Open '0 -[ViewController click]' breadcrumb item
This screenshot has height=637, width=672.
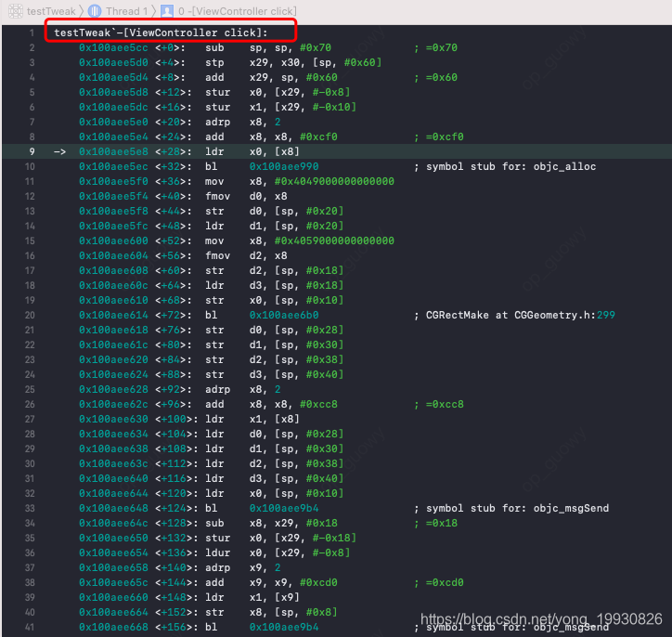[237, 11]
